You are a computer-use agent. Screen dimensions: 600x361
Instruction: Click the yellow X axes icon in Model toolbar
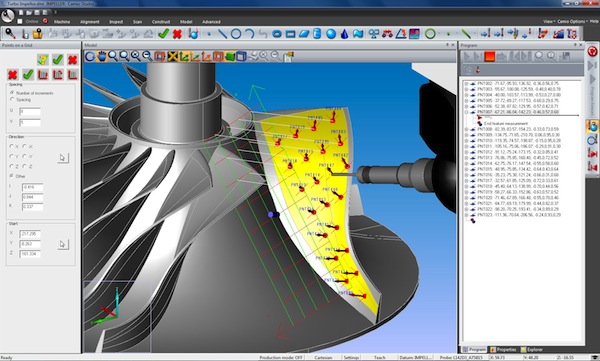coord(173,57)
